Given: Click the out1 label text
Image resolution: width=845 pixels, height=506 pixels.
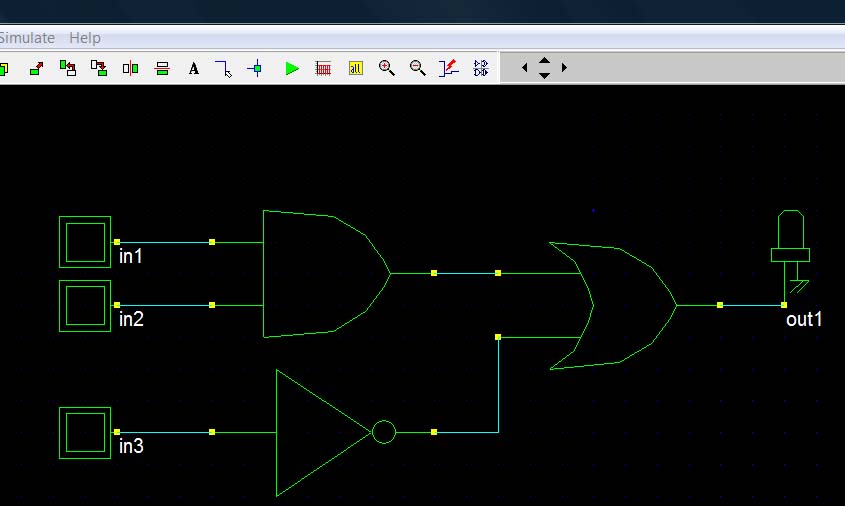Looking at the screenshot, I should (x=804, y=320).
